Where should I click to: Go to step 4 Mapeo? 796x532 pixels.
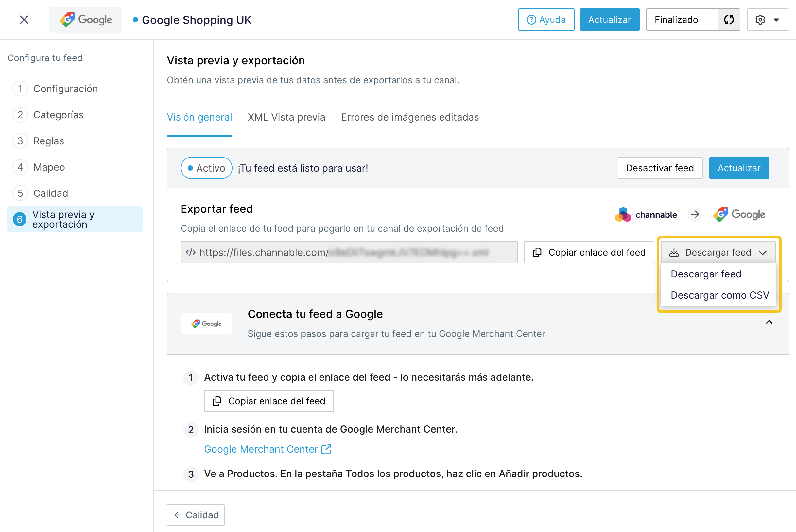click(39, 167)
